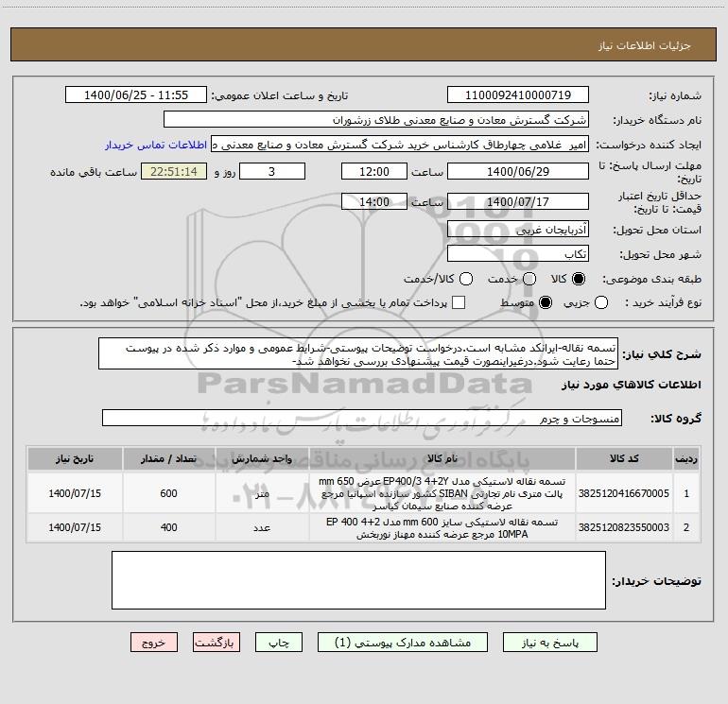
Task: Click the پاسخ به نیاز button
Action: 549,643
